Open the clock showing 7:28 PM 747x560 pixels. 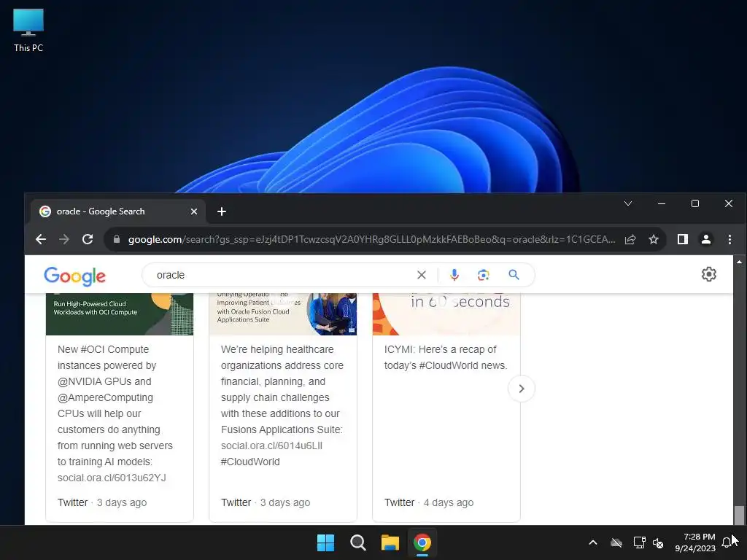tap(695, 542)
